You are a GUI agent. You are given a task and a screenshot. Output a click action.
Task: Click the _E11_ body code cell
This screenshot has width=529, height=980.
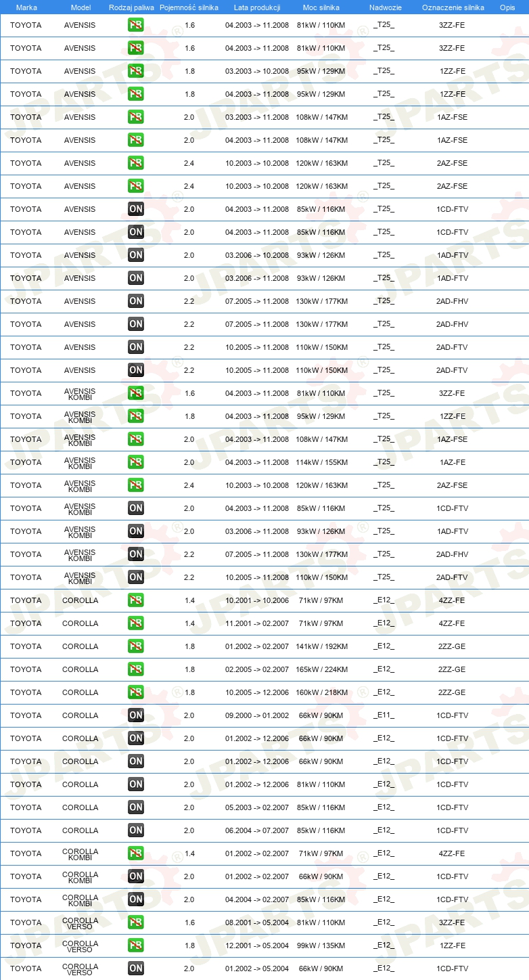pyautogui.click(x=384, y=715)
